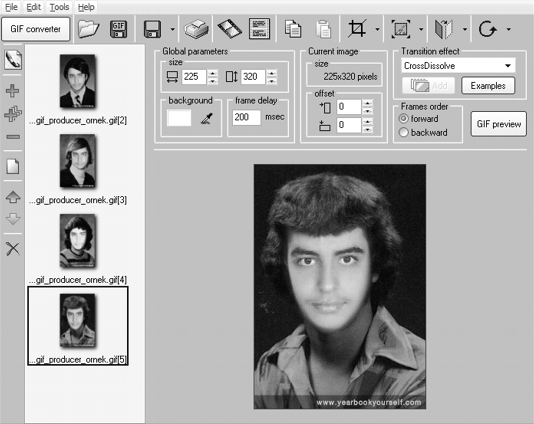This screenshot has height=424, width=534.
Task: Open the Edit menu
Action: 33,7
